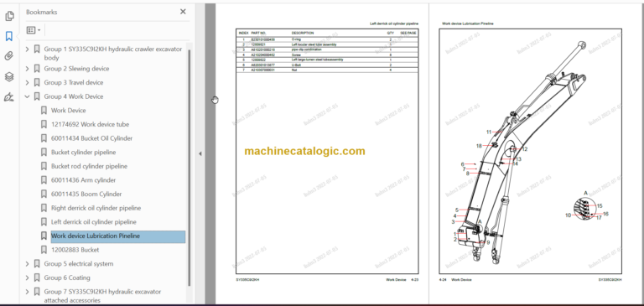This screenshot has width=644, height=306.
Task: Click bookmark icon beside 12174692 Work device tube
Action: click(x=44, y=124)
